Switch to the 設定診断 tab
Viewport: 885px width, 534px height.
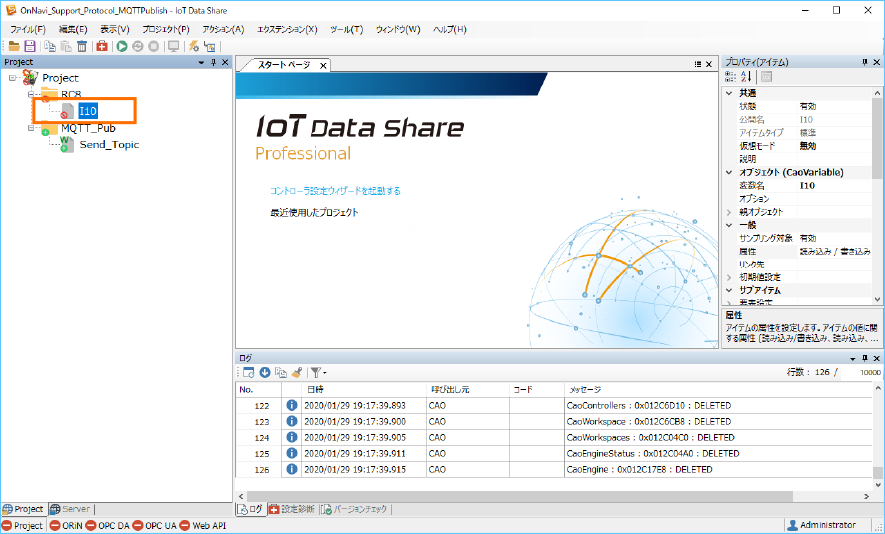(292, 509)
